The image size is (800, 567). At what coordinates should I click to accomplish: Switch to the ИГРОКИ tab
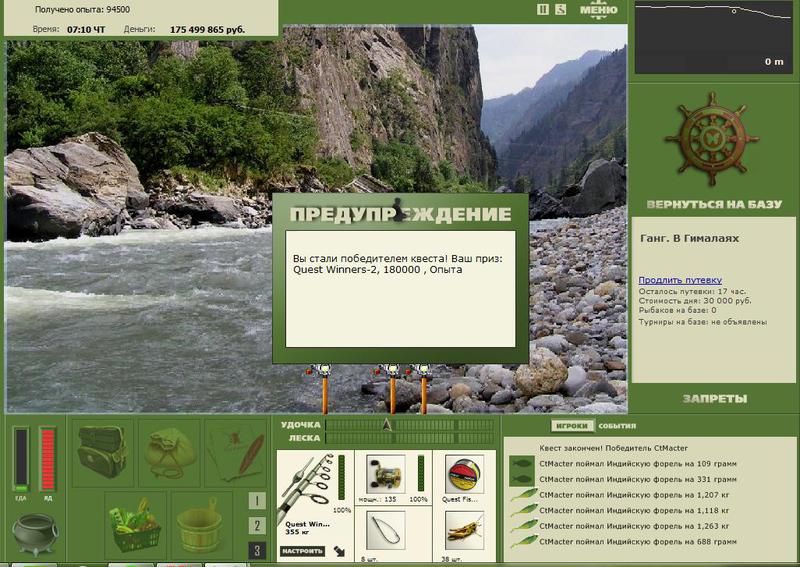click(x=572, y=426)
